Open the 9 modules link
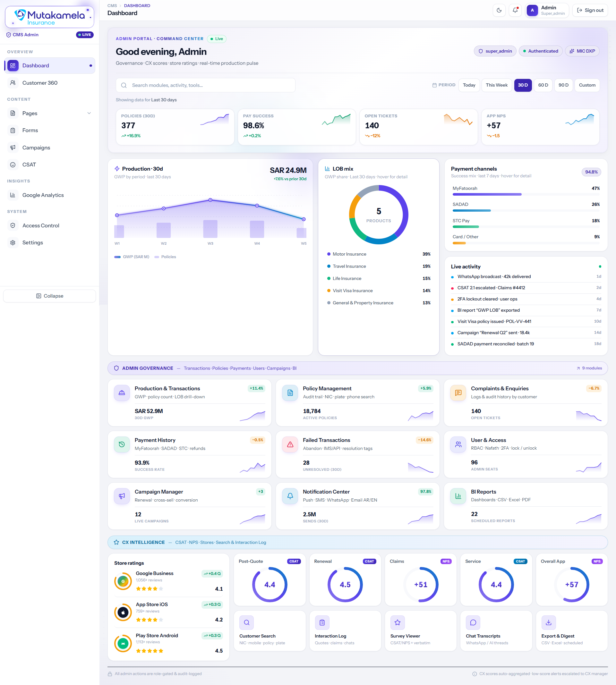This screenshot has width=616, height=685. click(589, 368)
